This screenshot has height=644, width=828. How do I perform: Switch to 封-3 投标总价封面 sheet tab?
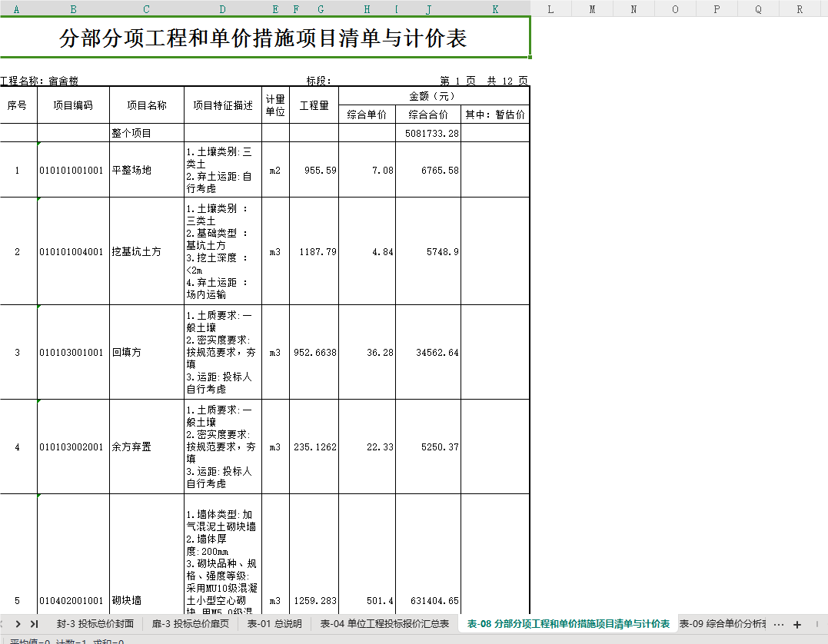point(95,624)
